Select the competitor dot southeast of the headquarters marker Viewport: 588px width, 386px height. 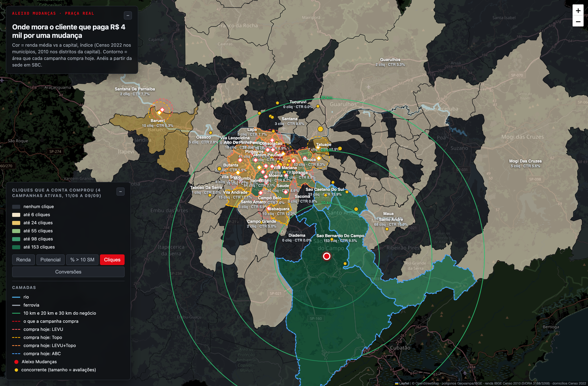coord(345,263)
